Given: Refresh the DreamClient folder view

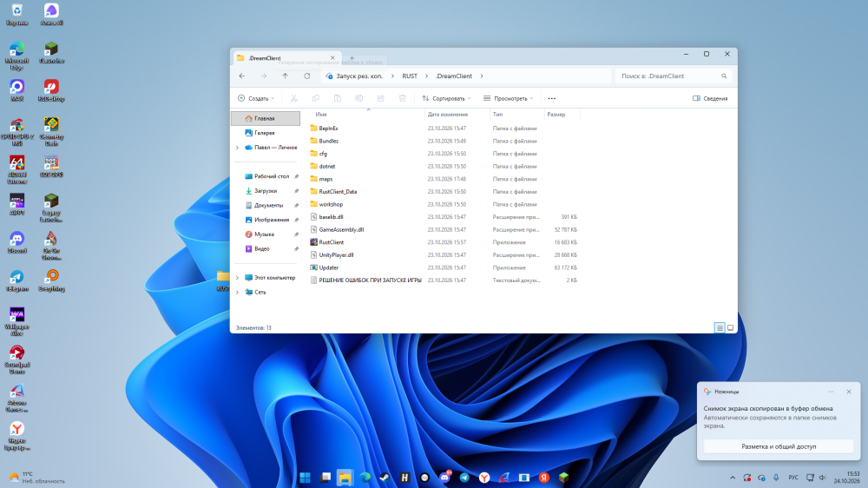Looking at the screenshot, I should tap(306, 76).
